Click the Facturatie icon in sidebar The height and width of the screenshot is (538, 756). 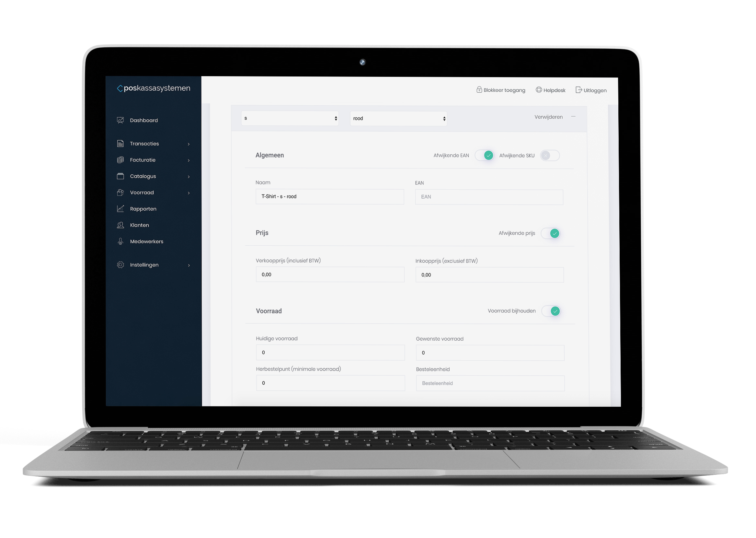tap(120, 160)
